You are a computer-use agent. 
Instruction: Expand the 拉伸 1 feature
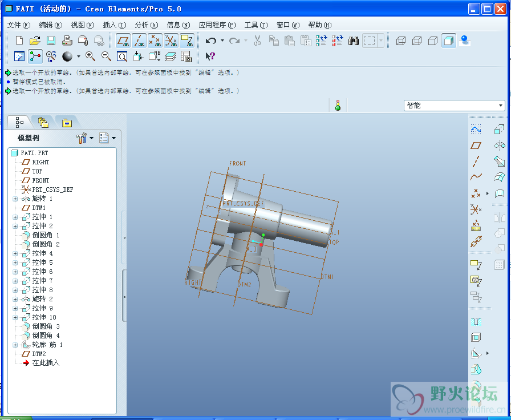coord(15,217)
